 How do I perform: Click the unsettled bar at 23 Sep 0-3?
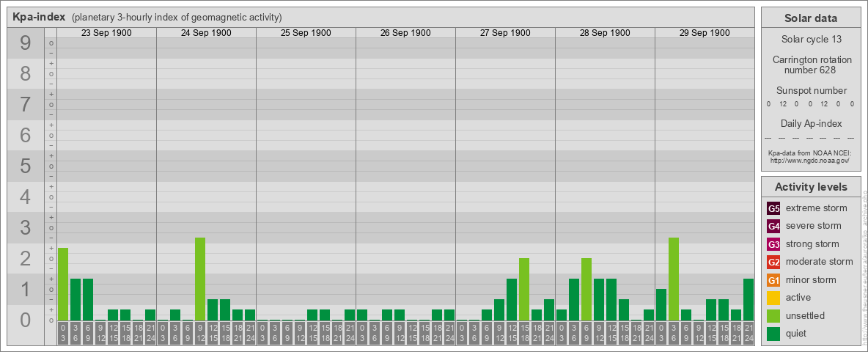point(62,285)
